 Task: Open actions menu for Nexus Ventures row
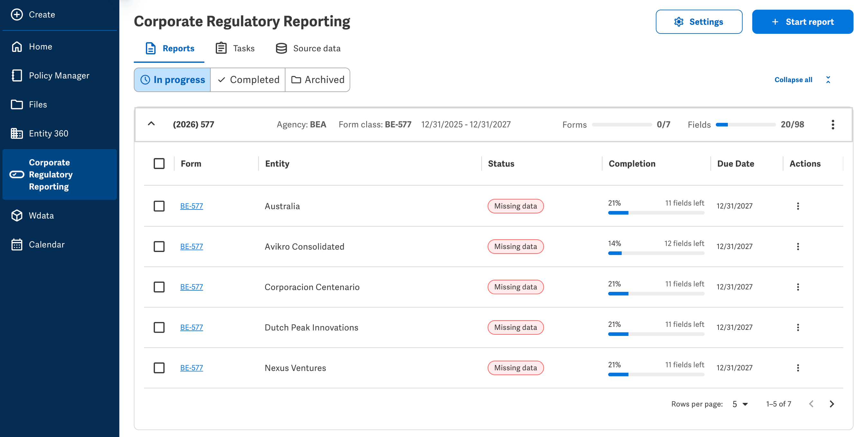[798, 368]
